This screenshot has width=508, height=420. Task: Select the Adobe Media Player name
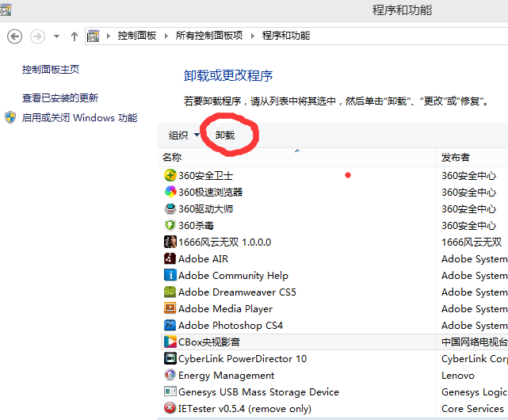226,309
